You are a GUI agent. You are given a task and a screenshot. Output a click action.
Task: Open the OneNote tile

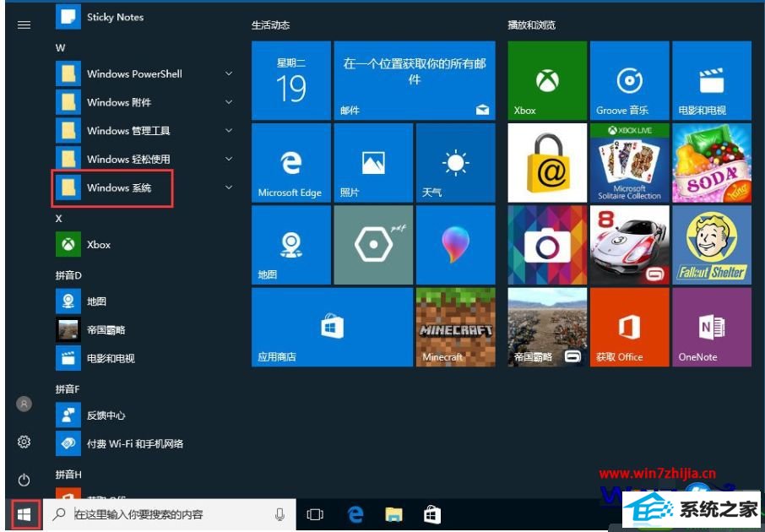click(x=712, y=327)
